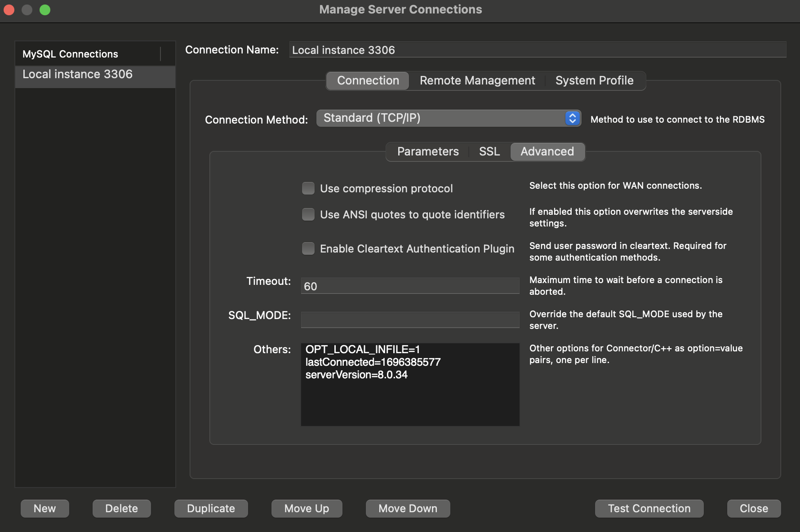Switch to the Connection tab

point(368,80)
